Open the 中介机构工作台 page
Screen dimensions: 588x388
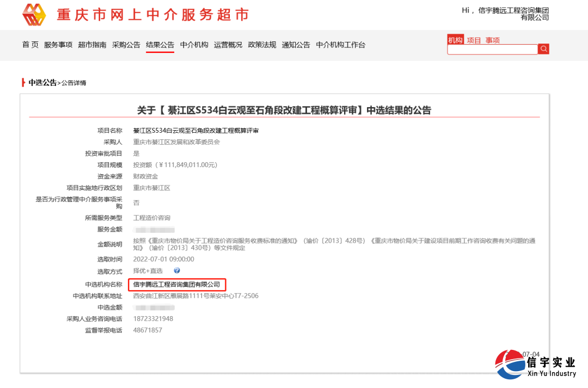[x=340, y=45]
